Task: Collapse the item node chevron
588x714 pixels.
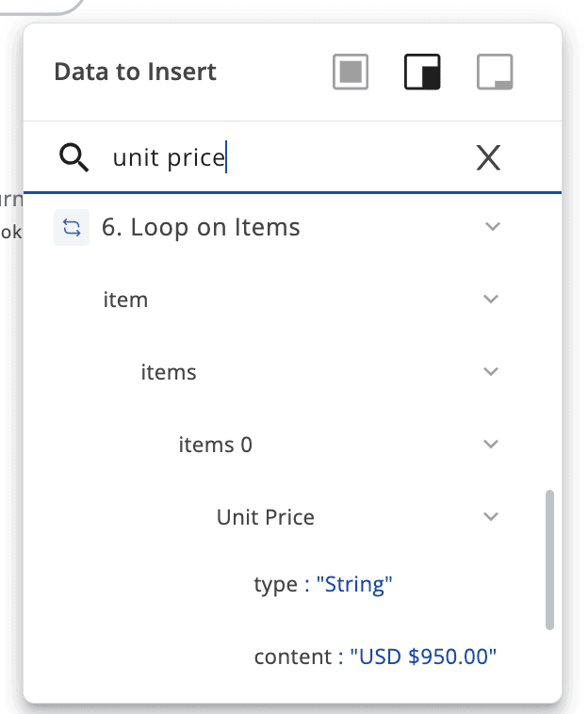Action: 490,300
